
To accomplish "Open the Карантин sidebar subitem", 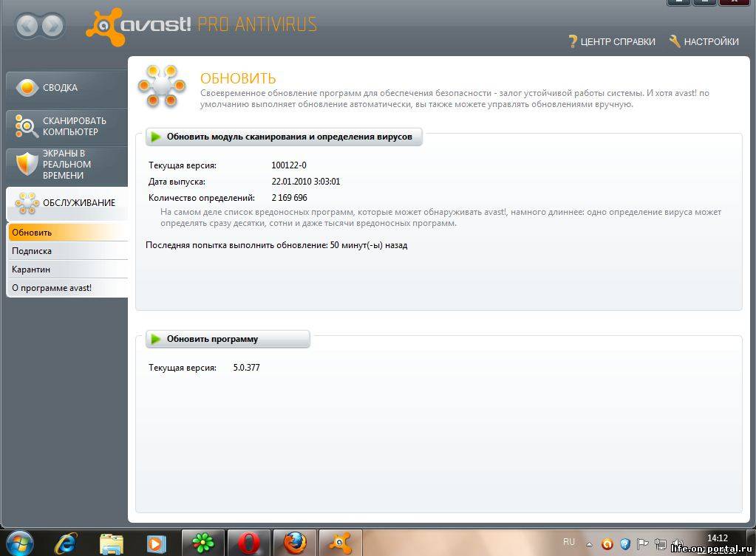I will click(x=68, y=270).
